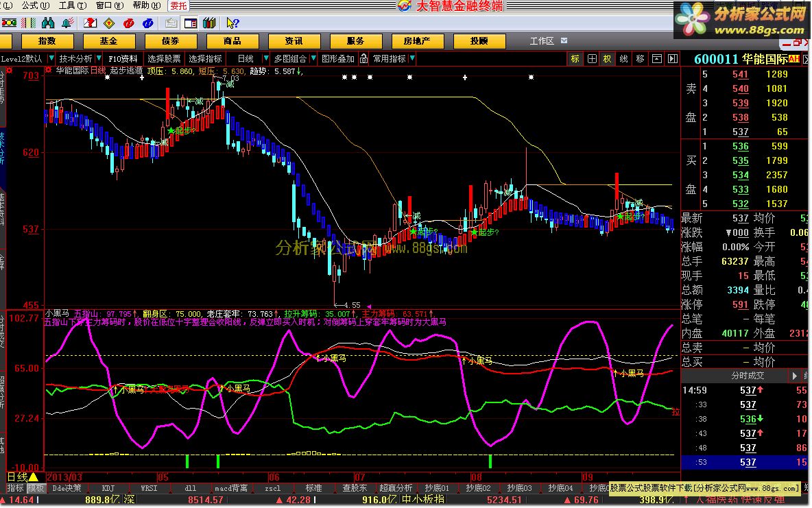The image size is (812, 508).
Task: Click the striped color bars toolbar icon
Action: tap(29, 23)
